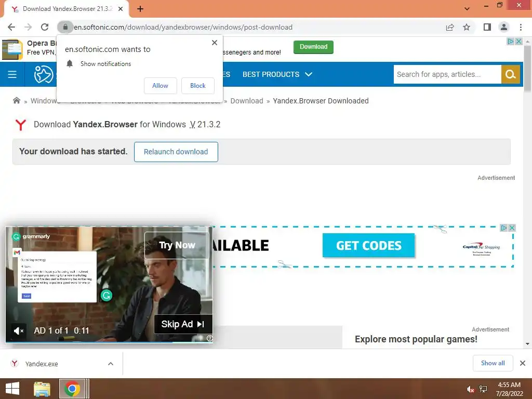
Task: View site info via padlock icon
Action: (x=65, y=27)
